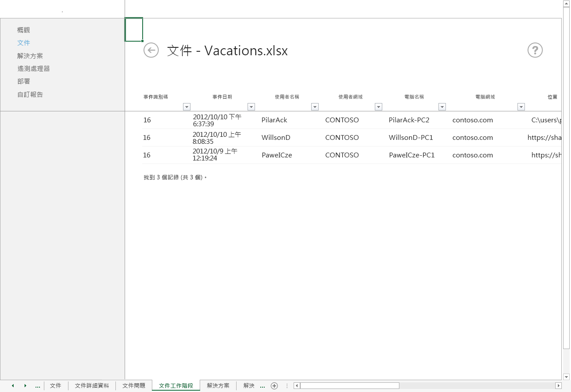Select the WillsonD-PC1 computer name cell

click(411, 138)
